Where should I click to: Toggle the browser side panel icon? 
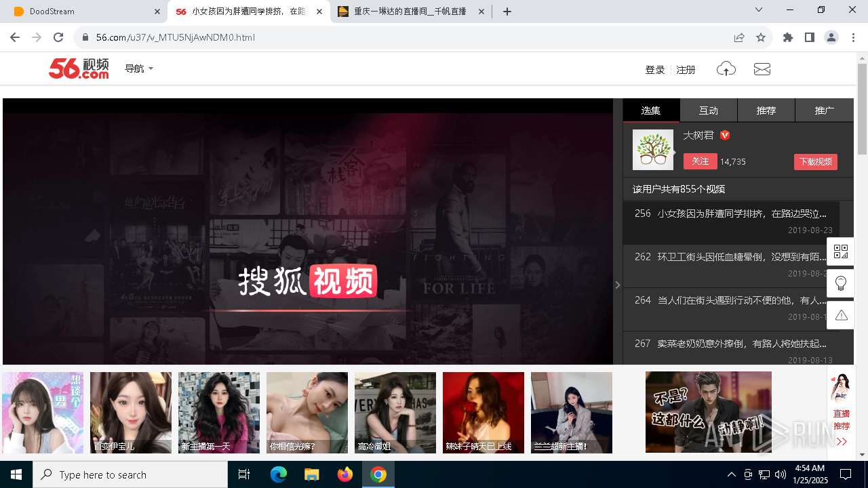click(810, 37)
